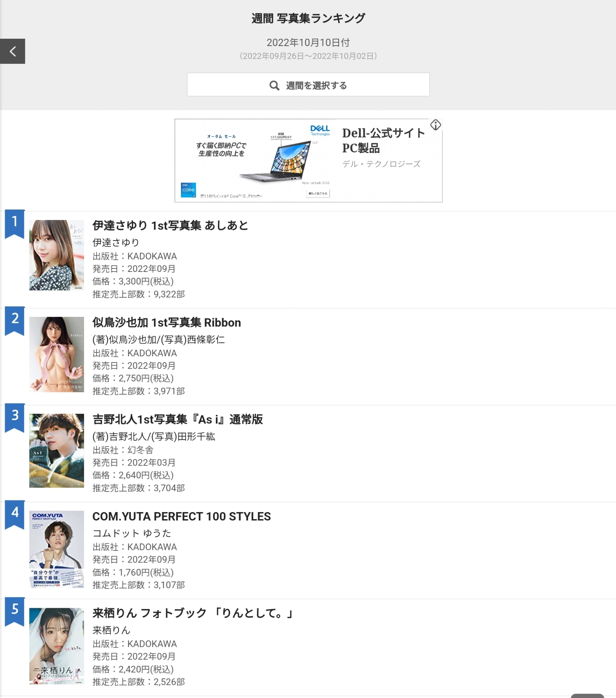Open the Dell laptop ad image
Image resolution: width=616 pixels, height=698 pixels.
point(256,160)
